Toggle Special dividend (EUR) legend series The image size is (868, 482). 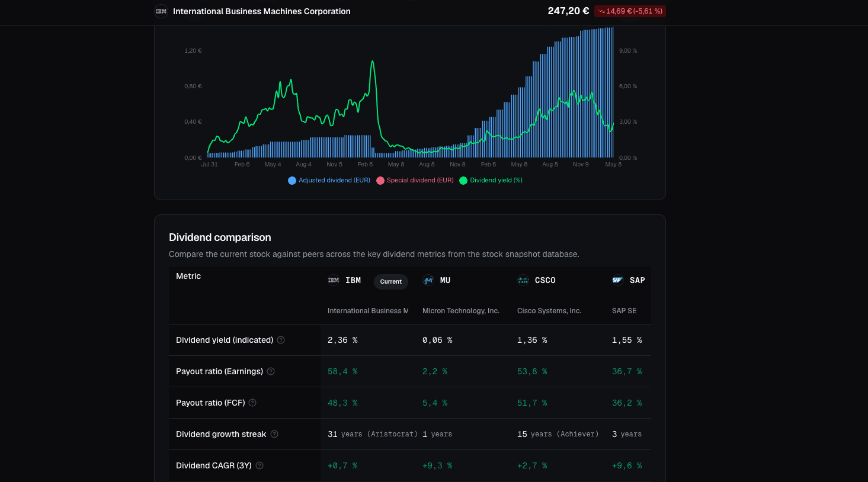click(415, 181)
